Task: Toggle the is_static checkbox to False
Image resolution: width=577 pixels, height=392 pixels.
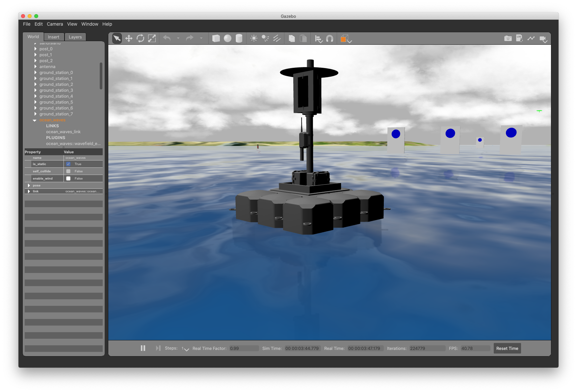Action: (x=68, y=164)
